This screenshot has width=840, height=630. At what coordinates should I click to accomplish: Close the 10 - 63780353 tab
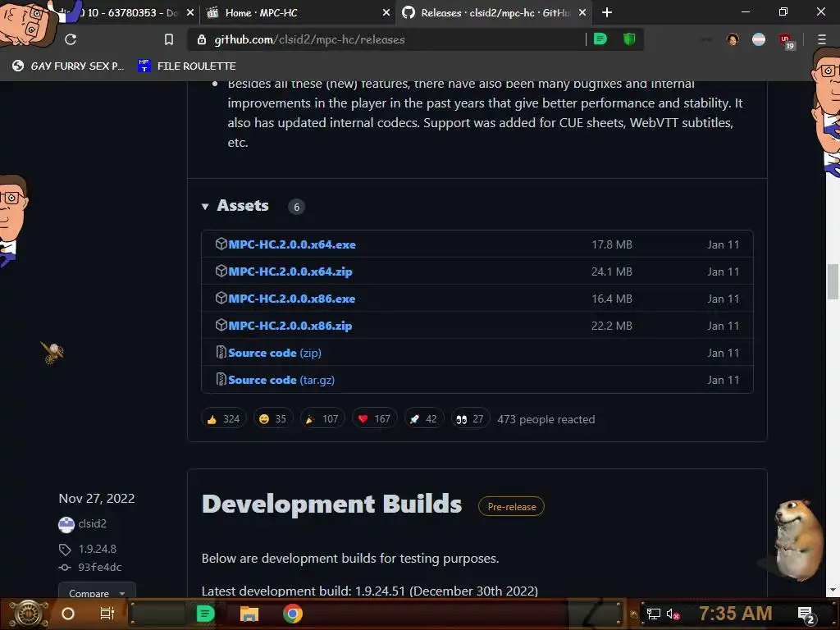pos(190,12)
